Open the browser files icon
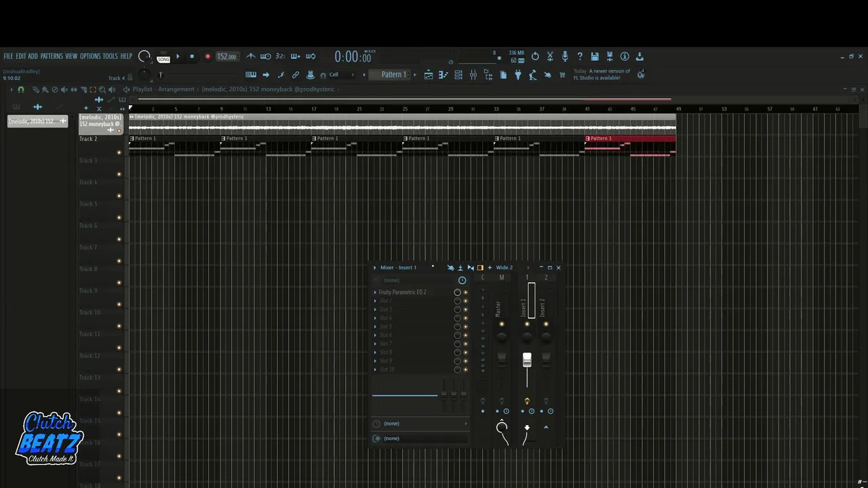Screen dimensions: 868x488 tap(488, 75)
